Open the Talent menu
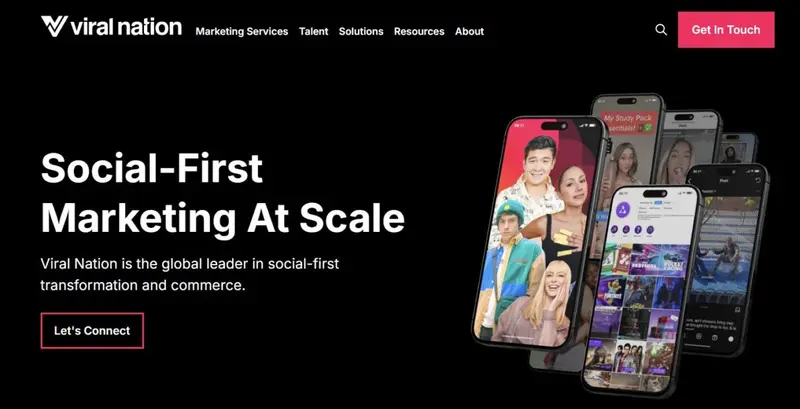Screen dimensions: 800x409 tap(314, 31)
